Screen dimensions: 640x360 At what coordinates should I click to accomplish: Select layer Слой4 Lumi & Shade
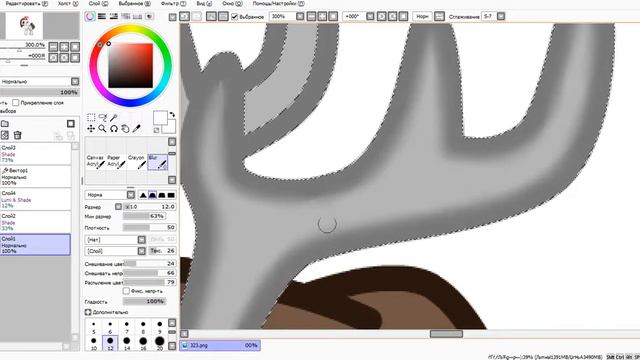[36, 199]
